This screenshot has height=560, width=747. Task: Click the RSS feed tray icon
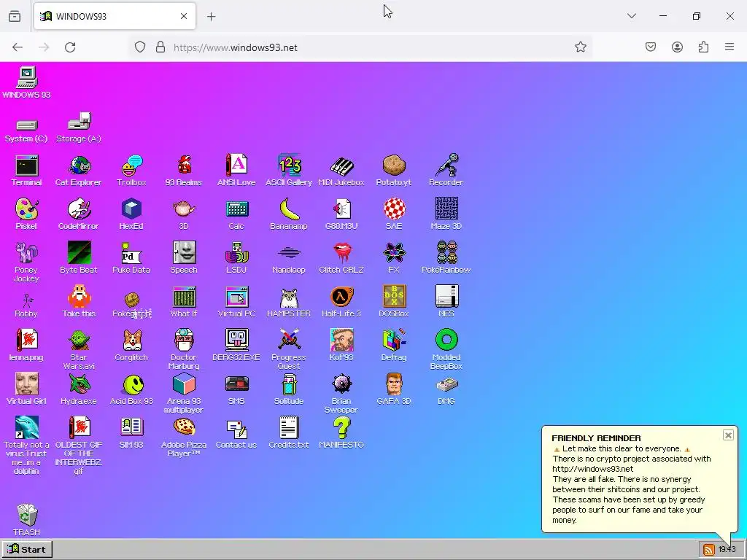[709, 550]
